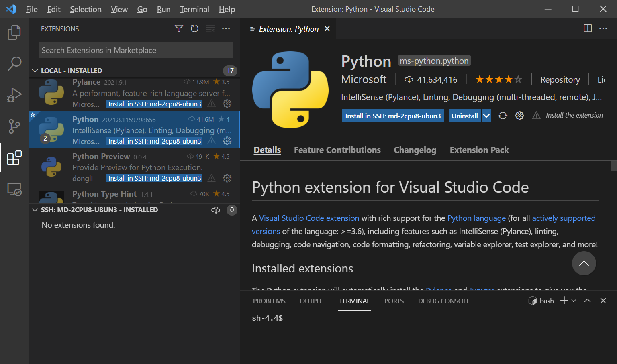
Task: Install Python Preview in SSH remote
Action: point(155,178)
